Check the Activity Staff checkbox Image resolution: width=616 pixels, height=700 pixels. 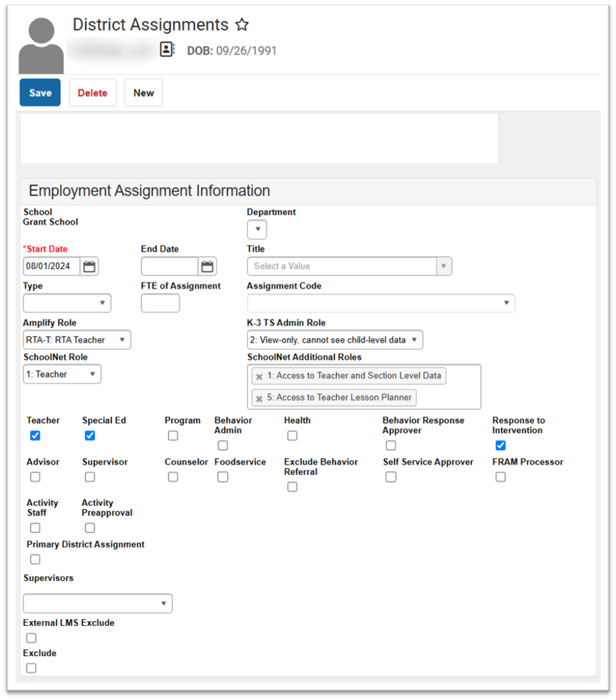(x=35, y=528)
